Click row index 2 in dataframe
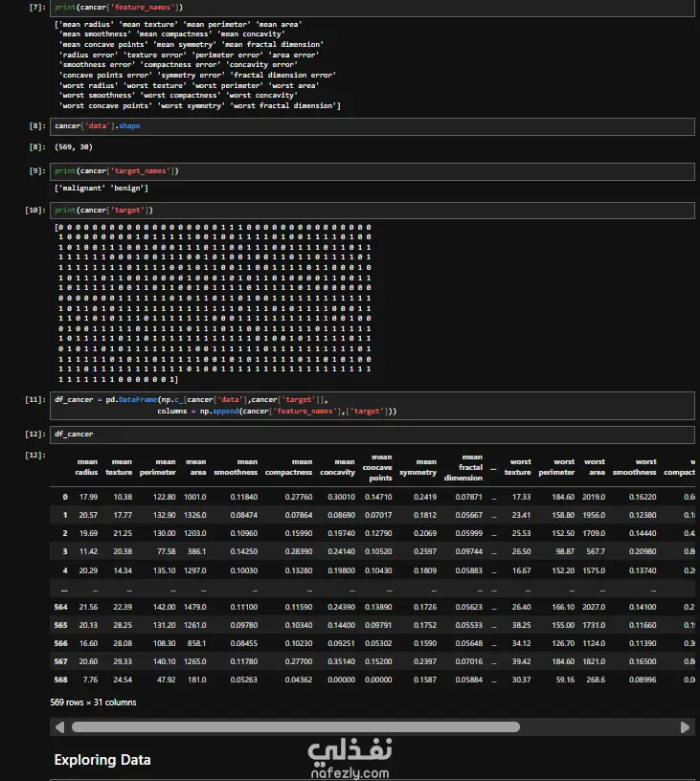The width and height of the screenshot is (700, 781). click(x=65, y=533)
